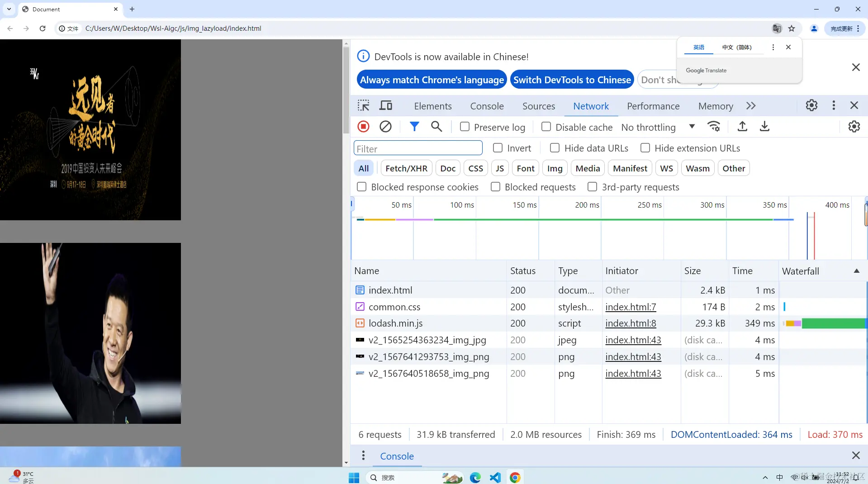Open DevTools settings gear icon

811,105
